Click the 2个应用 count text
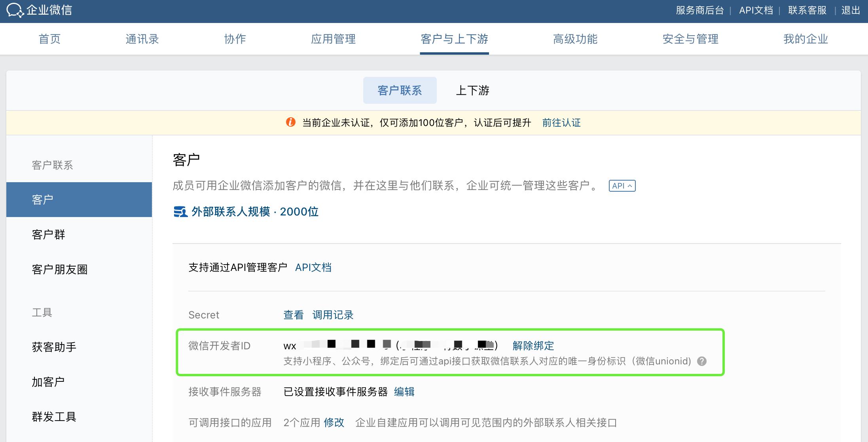The width and height of the screenshot is (868, 442). point(302,423)
